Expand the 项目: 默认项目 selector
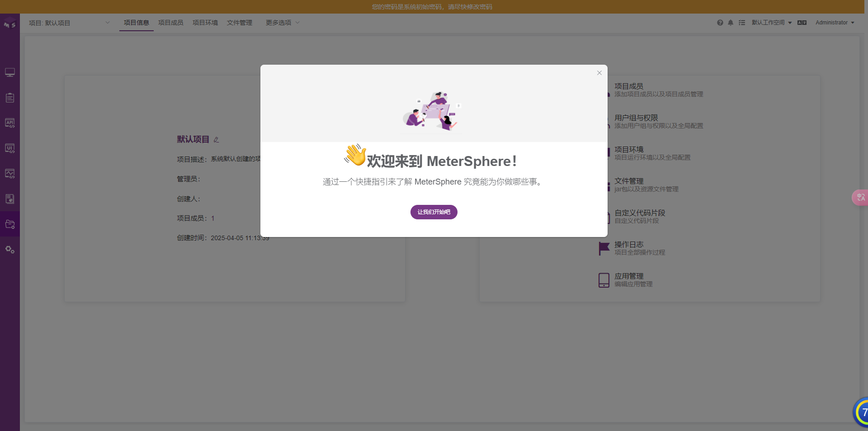The image size is (868, 431). (x=70, y=23)
